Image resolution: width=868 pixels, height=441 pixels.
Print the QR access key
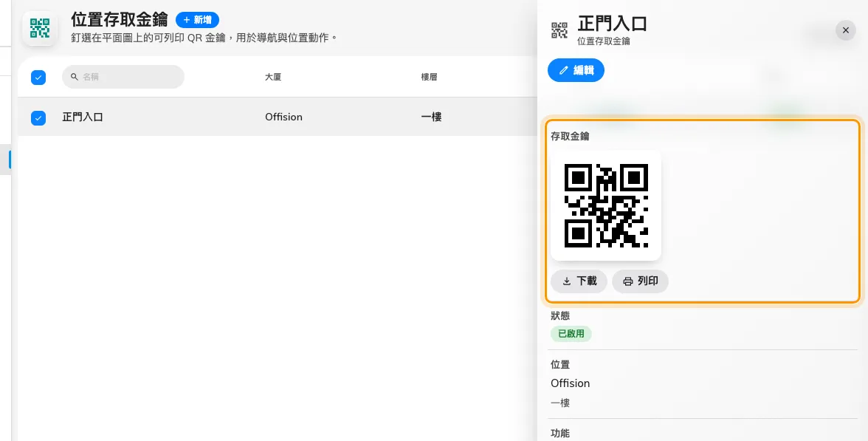coord(640,281)
